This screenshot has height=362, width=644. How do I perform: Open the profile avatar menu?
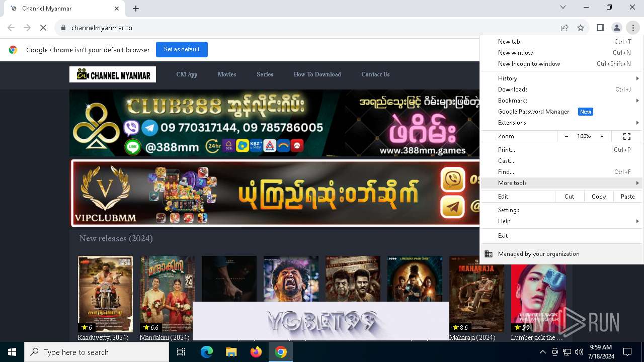tap(616, 28)
